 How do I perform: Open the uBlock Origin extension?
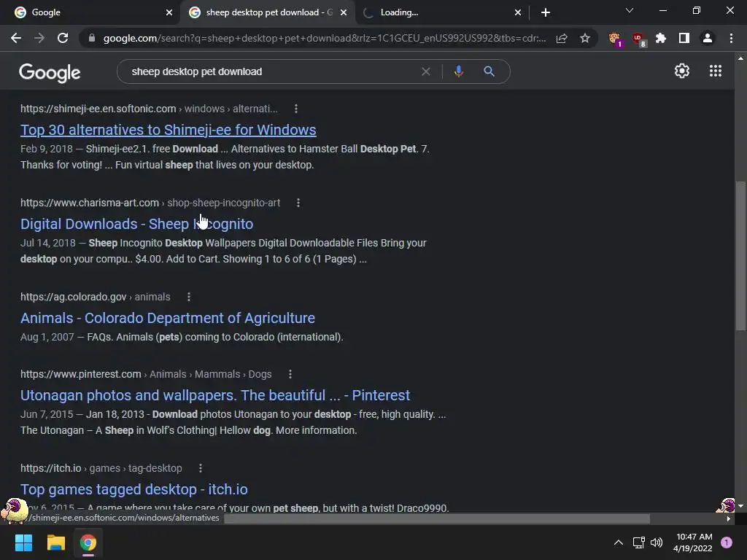[x=638, y=39]
